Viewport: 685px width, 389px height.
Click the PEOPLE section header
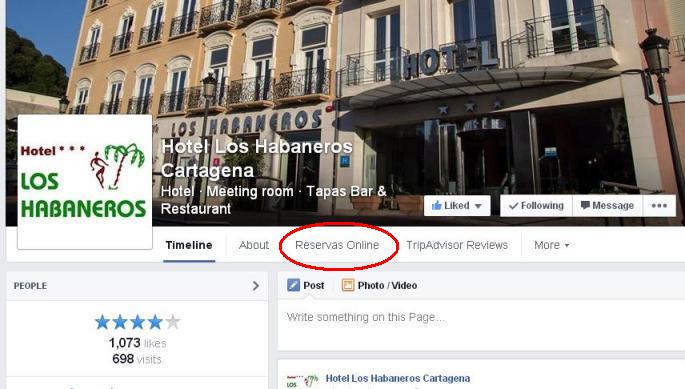pyautogui.click(x=137, y=286)
